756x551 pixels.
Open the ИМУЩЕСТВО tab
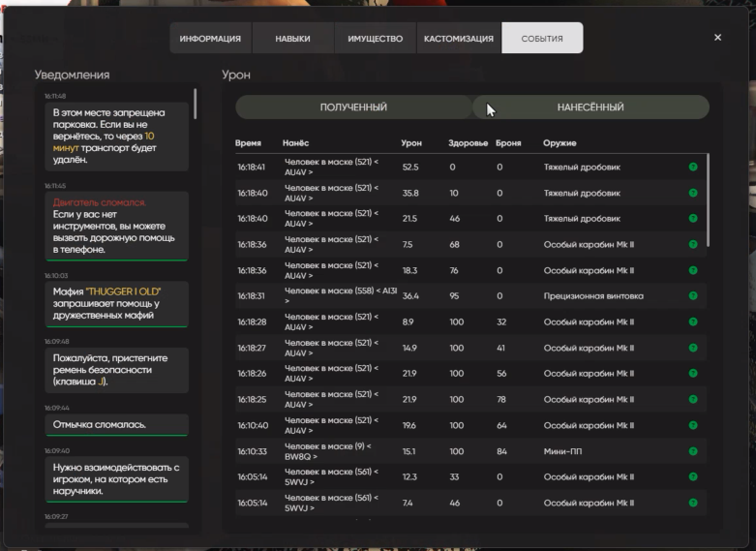pyautogui.click(x=375, y=39)
